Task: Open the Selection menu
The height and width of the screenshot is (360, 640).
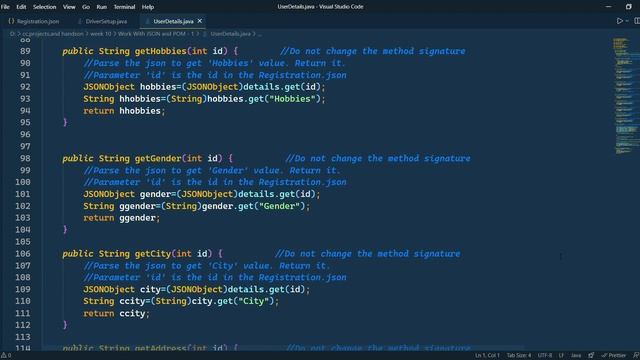Action: pyautogui.click(x=44, y=7)
